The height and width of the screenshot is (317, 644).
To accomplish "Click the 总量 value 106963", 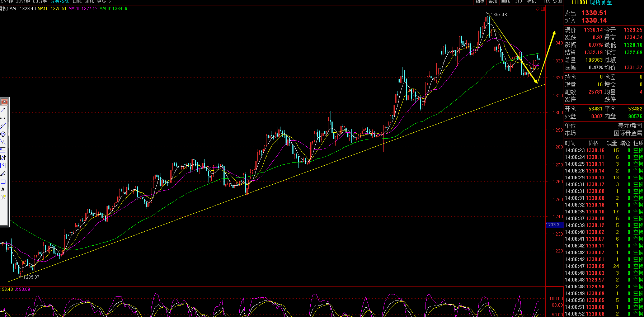I will 594,60.
